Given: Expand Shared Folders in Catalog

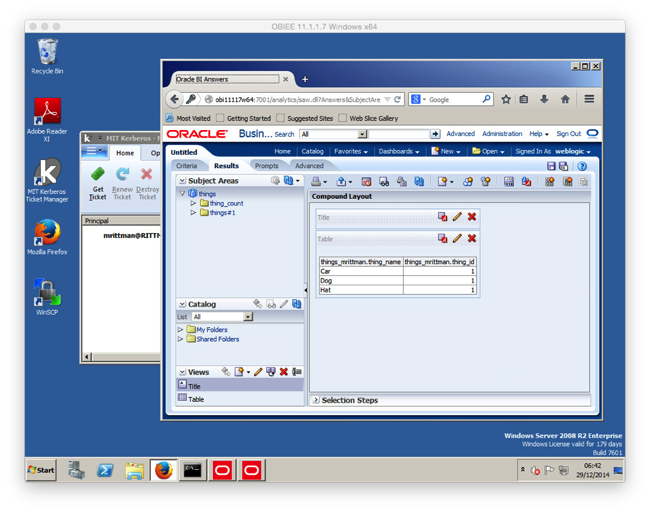Looking at the screenshot, I should pyautogui.click(x=180, y=339).
